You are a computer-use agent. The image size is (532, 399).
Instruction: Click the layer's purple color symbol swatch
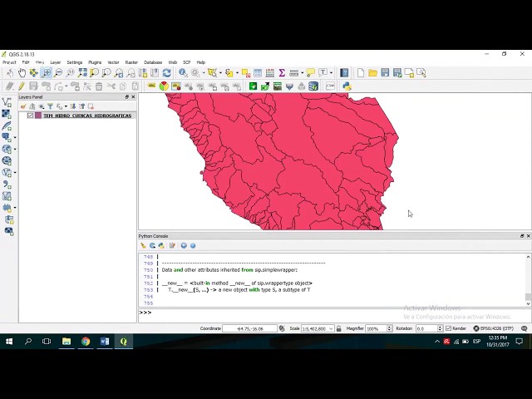(38, 116)
